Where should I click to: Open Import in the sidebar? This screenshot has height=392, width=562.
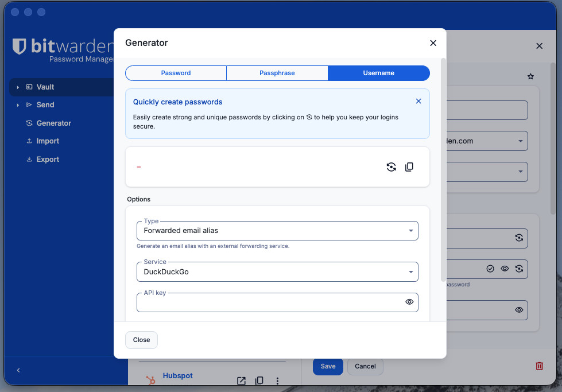tap(48, 141)
